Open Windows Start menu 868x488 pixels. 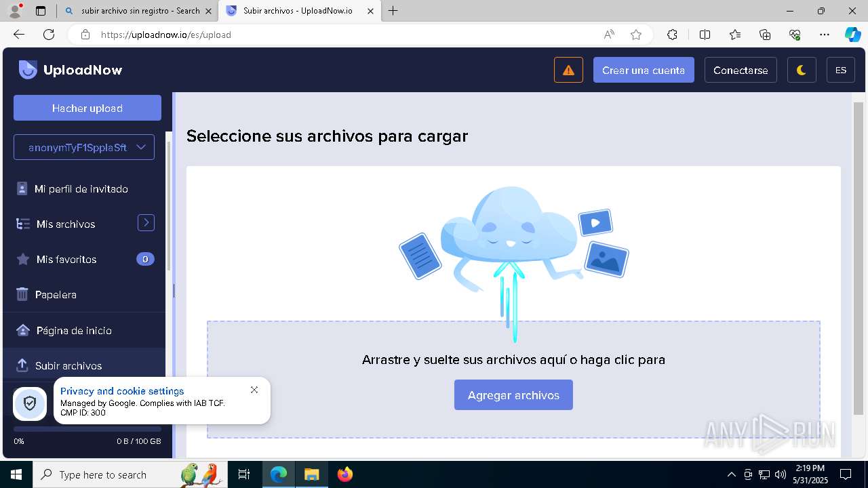click(16, 474)
